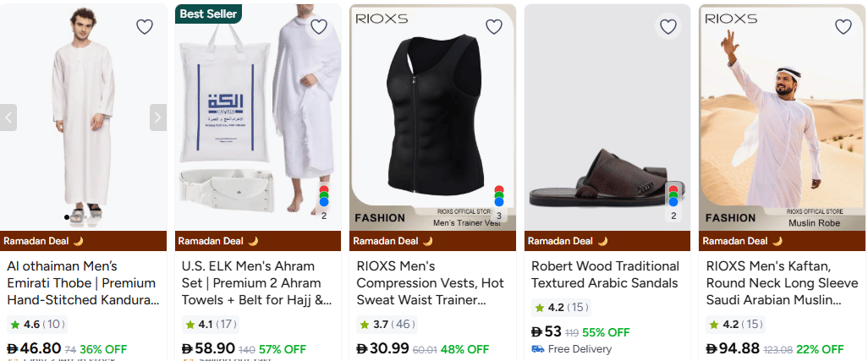View color options on RIOXS Compression Vest

pos(498,202)
